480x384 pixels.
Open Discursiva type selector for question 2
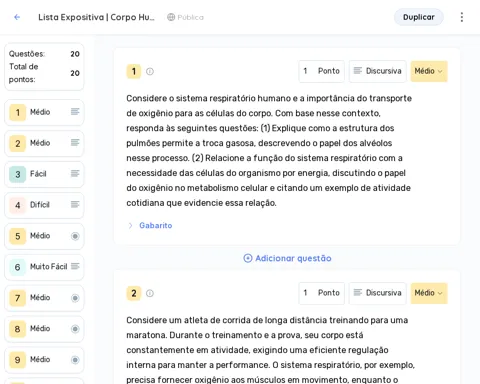coord(378,293)
